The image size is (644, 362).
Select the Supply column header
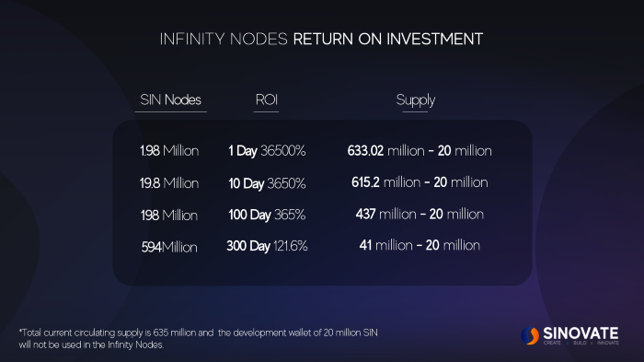(x=415, y=100)
